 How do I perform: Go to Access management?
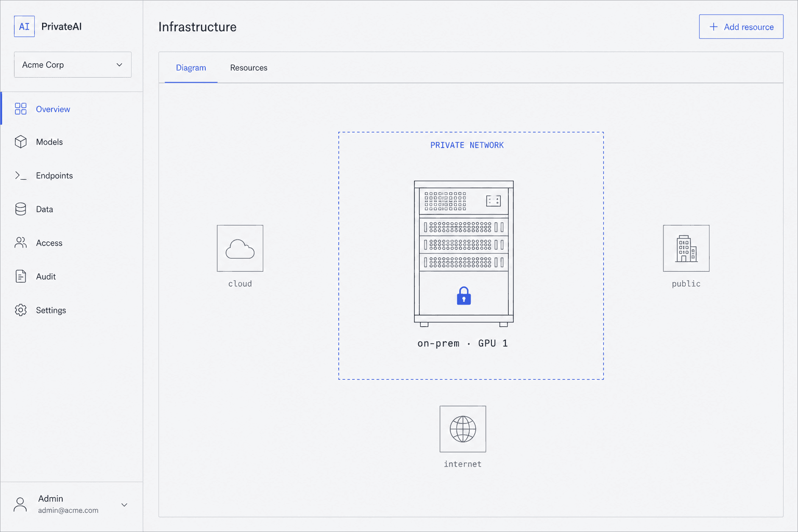[x=72, y=243]
